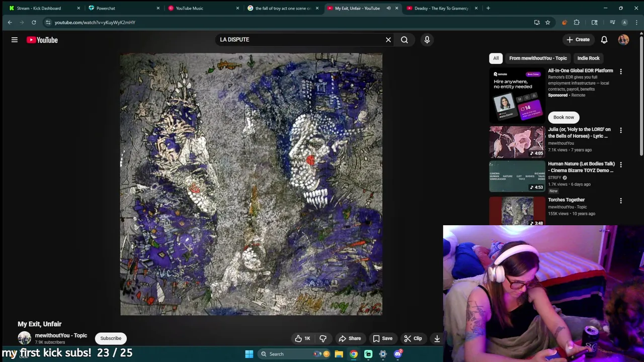Image resolution: width=644 pixels, height=362 pixels.
Task: Open the YouTube guide hamburger menu
Action: click(x=15, y=40)
